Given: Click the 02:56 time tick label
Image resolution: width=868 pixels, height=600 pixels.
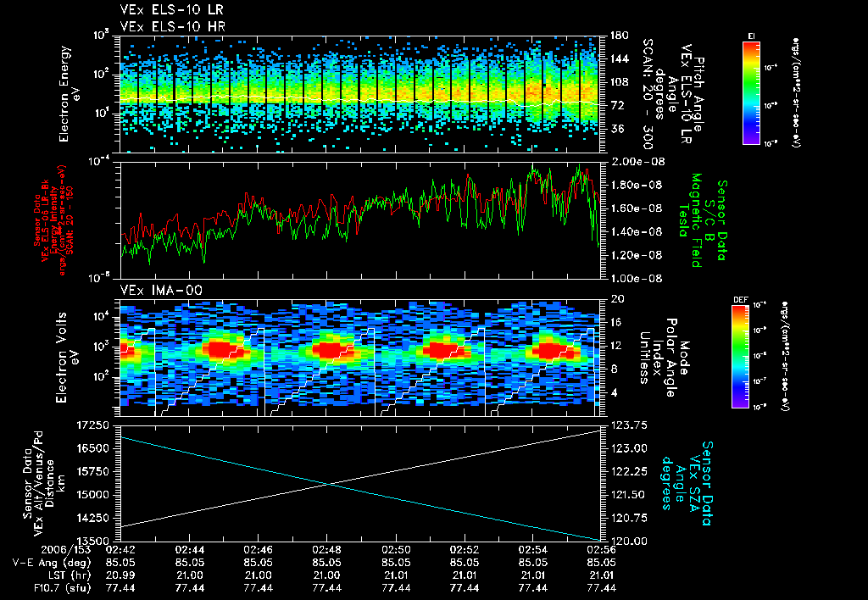Looking at the screenshot, I should point(602,550).
